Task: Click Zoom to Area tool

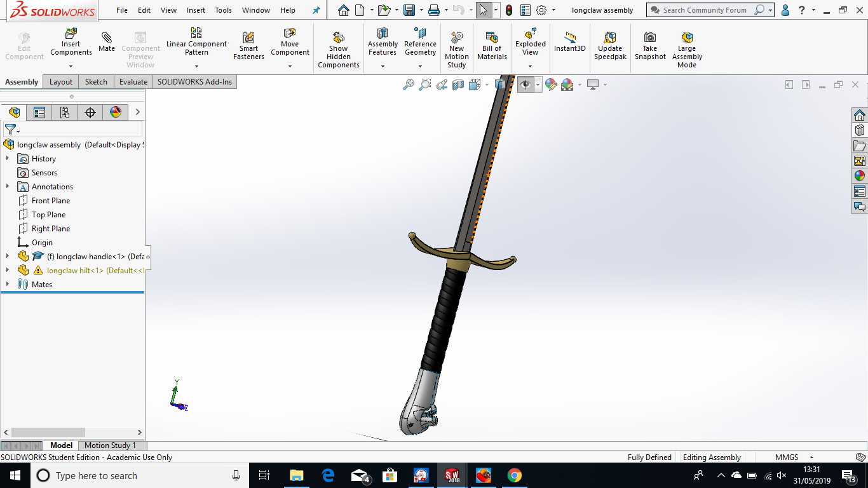Action: [425, 85]
